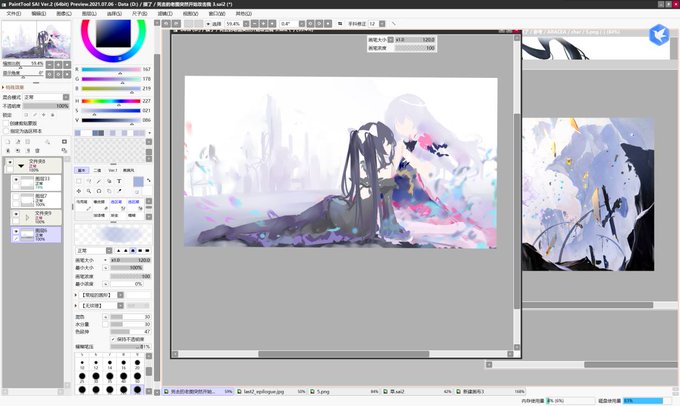Create a new normal layer
Screen dimensions: 680x406
tap(8, 142)
